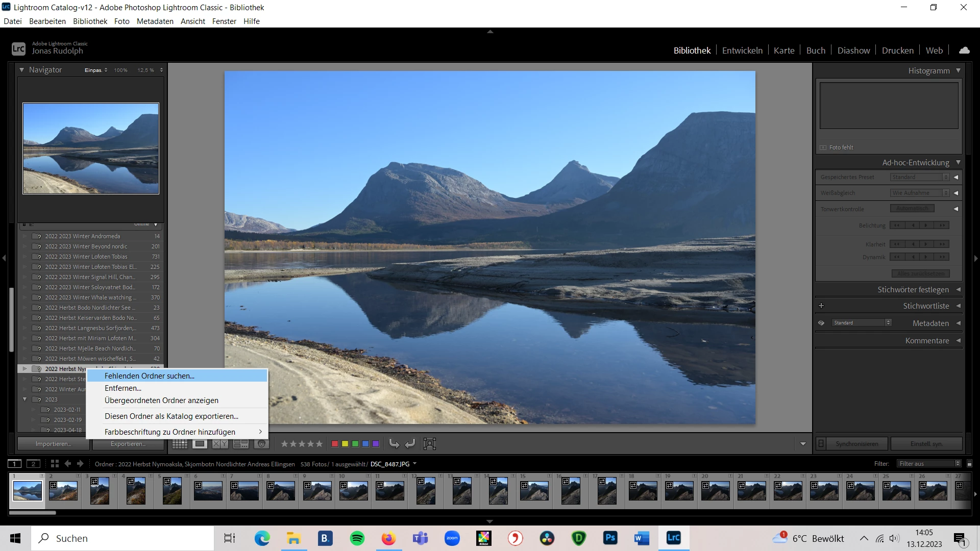Open compare view XY icon
Screen dimensions: 980x551
pyautogui.click(x=220, y=444)
